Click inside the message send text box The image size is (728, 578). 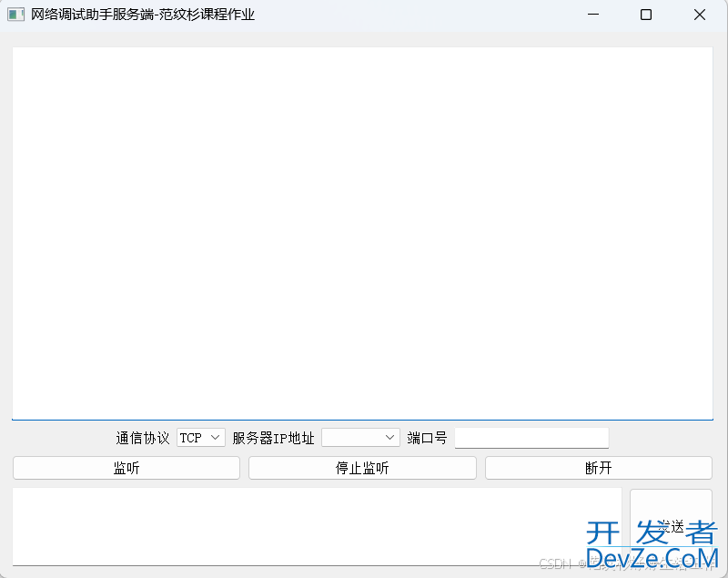(x=317, y=527)
